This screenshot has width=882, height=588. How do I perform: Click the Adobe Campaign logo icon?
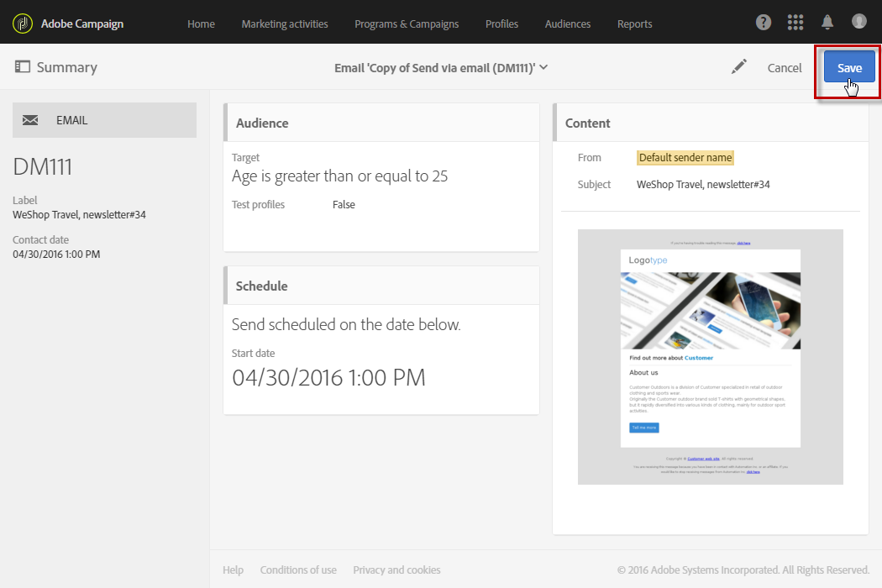[23, 24]
